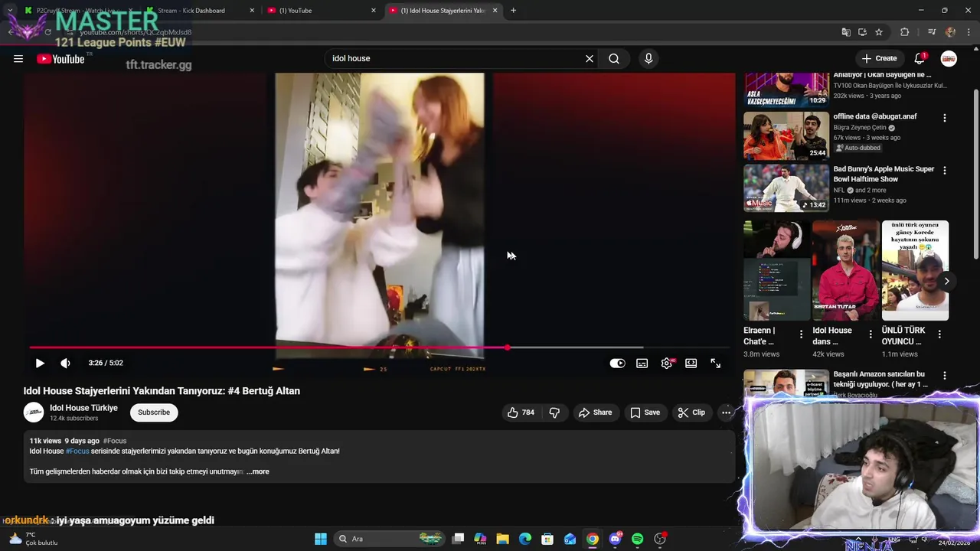
Task: Run the search with the magnifier button
Action: click(614, 59)
